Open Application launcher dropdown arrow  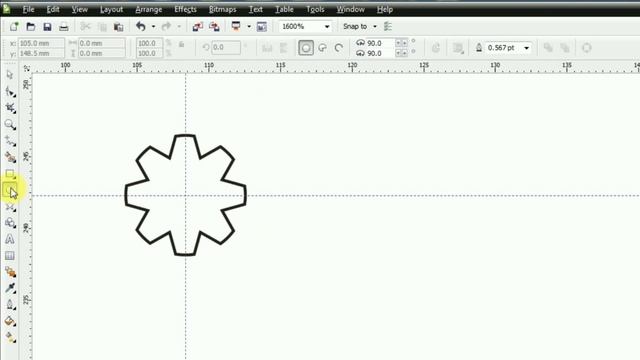click(249, 27)
